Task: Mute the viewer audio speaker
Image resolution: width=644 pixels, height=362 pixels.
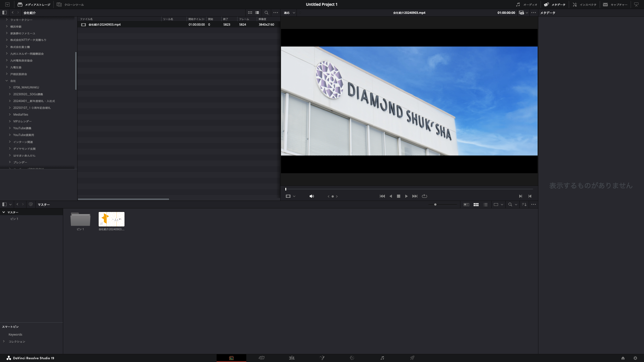Action: 312,196
